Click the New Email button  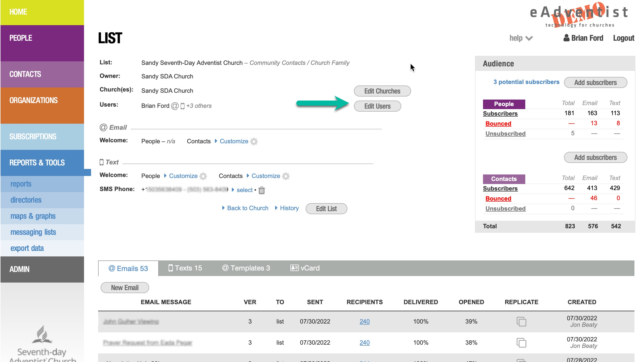tap(125, 288)
